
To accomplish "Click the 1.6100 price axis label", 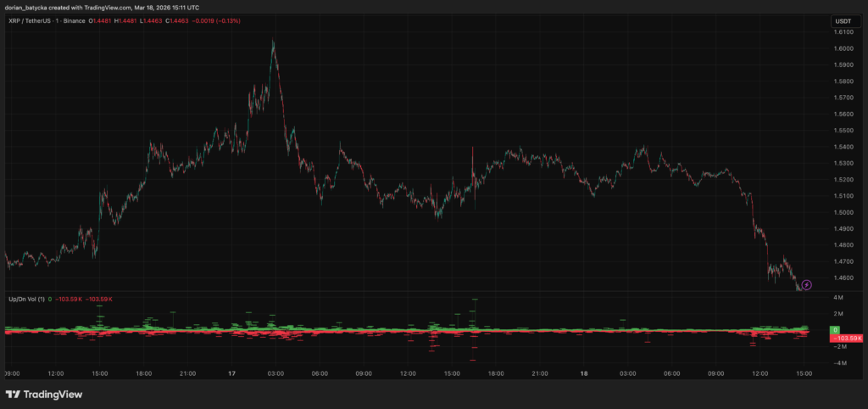I will (x=843, y=32).
